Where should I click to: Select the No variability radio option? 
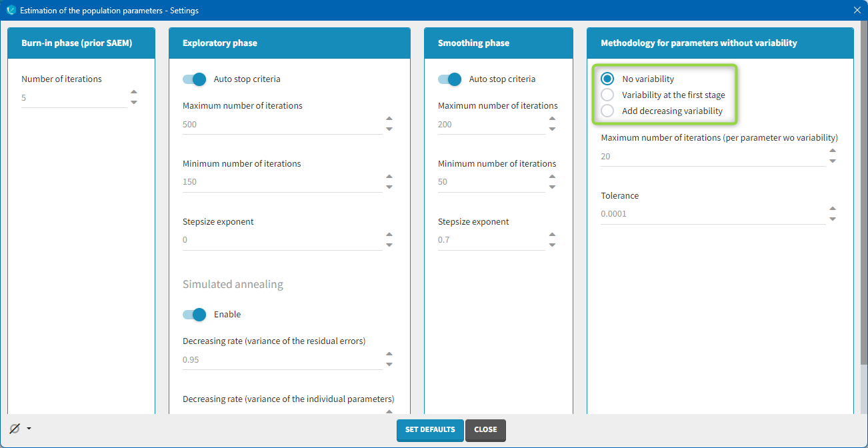pos(607,79)
